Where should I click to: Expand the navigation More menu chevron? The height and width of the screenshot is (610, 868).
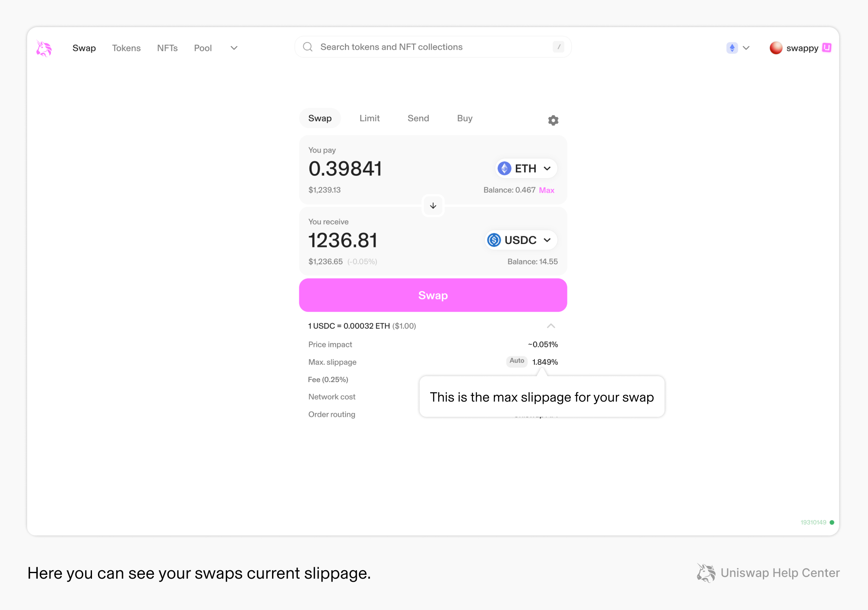pos(234,48)
